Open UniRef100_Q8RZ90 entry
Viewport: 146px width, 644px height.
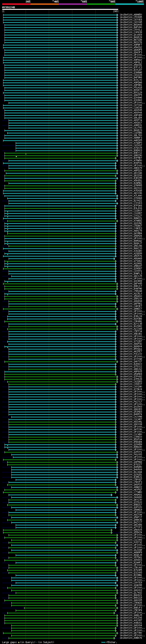pyautogui.click(x=131, y=156)
